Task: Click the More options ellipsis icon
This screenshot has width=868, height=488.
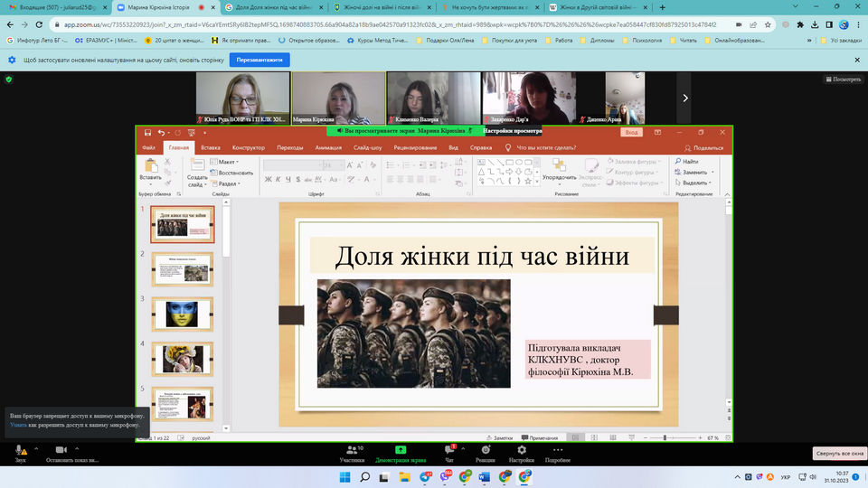Action: click(x=557, y=450)
